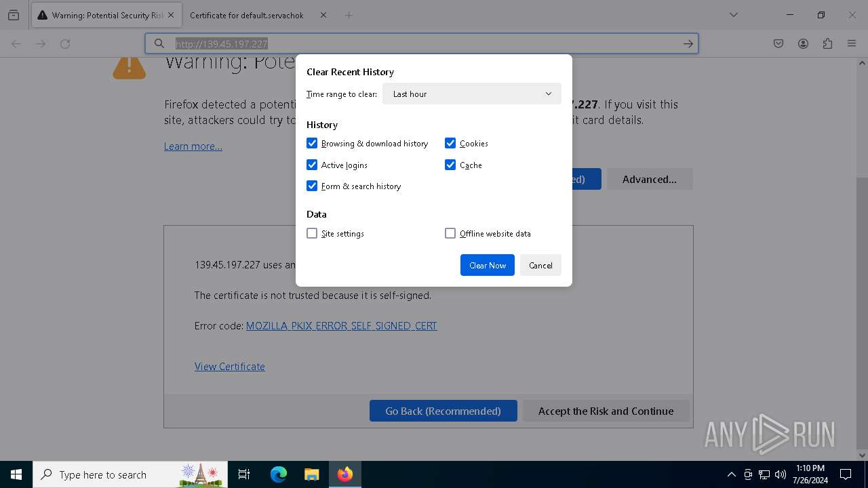The height and width of the screenshot is (488, 868).
Task: Open a new tab with the plus icon
Action: tap(349, 15)
